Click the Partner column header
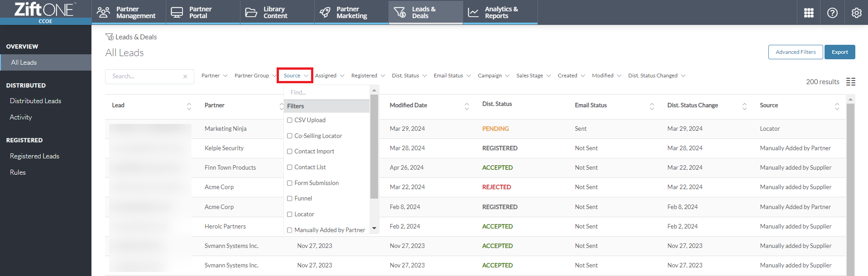Viewport: 868px width, 276px height. 214,105
